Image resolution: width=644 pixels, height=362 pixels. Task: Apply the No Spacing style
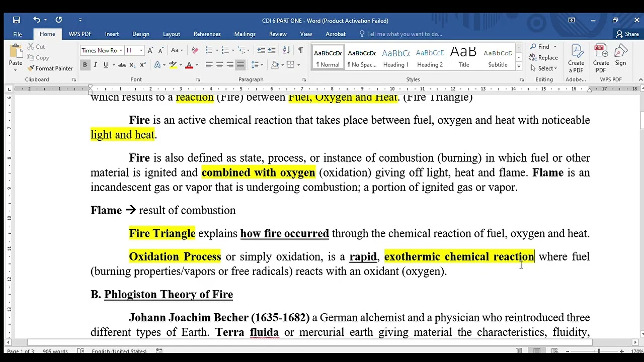click(x=362, y=57)
